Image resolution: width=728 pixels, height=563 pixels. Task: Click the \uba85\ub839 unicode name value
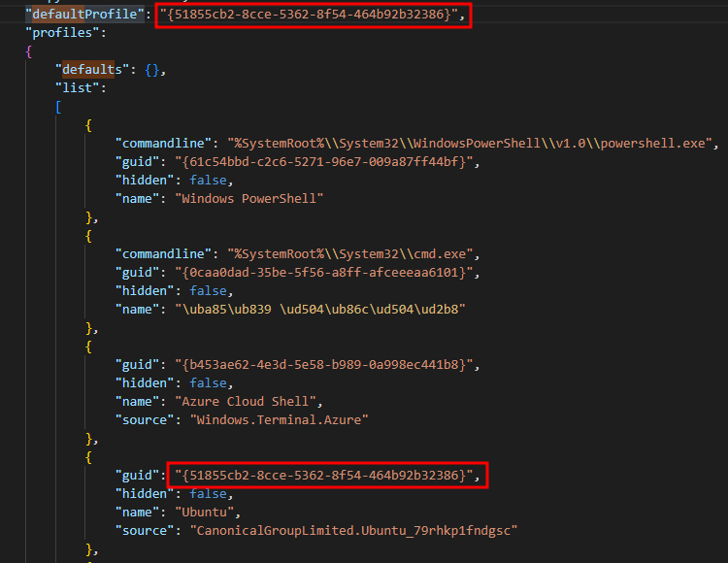point(320,309)
